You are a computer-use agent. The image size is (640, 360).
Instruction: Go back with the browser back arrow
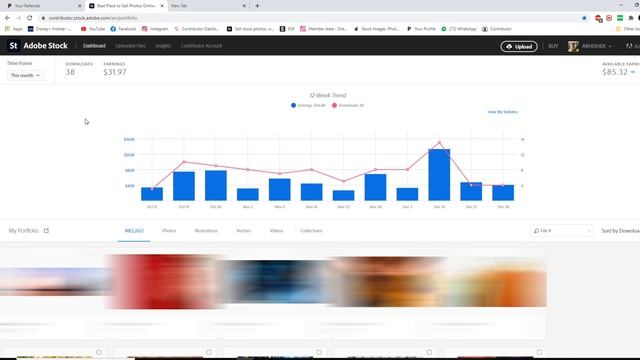(x=7, y=18)
